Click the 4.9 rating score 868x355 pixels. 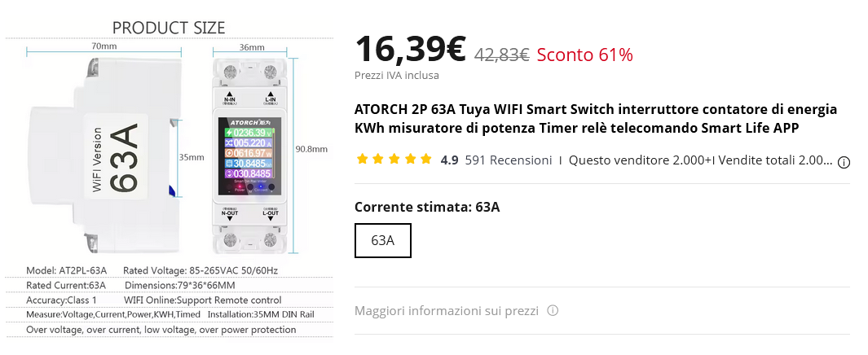point(449,160)
